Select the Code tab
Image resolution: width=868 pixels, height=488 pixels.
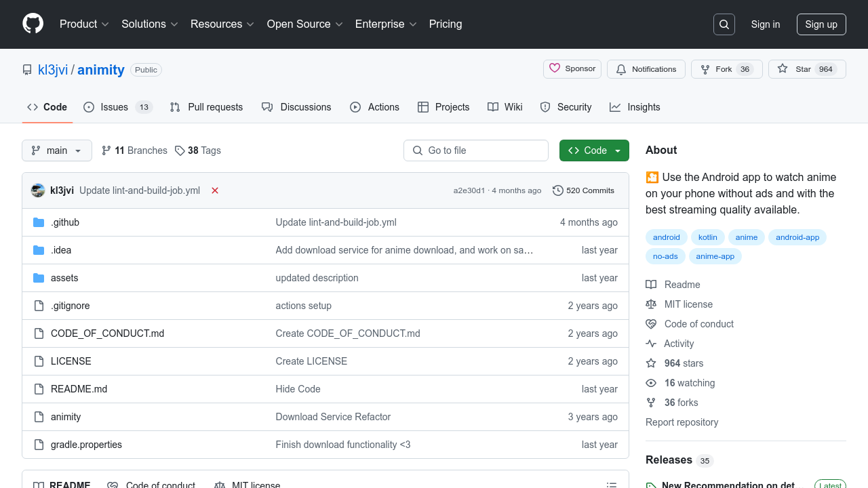click(47, 107)
